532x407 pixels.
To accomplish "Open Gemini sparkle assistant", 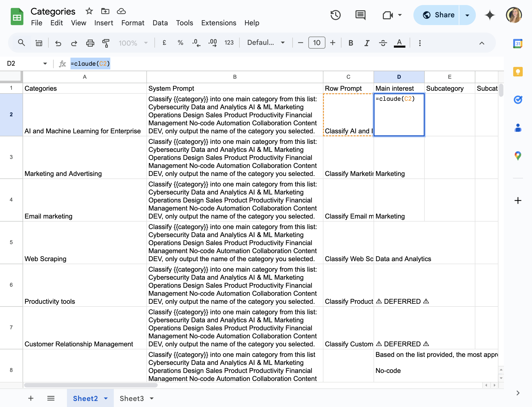I will 490,15.
